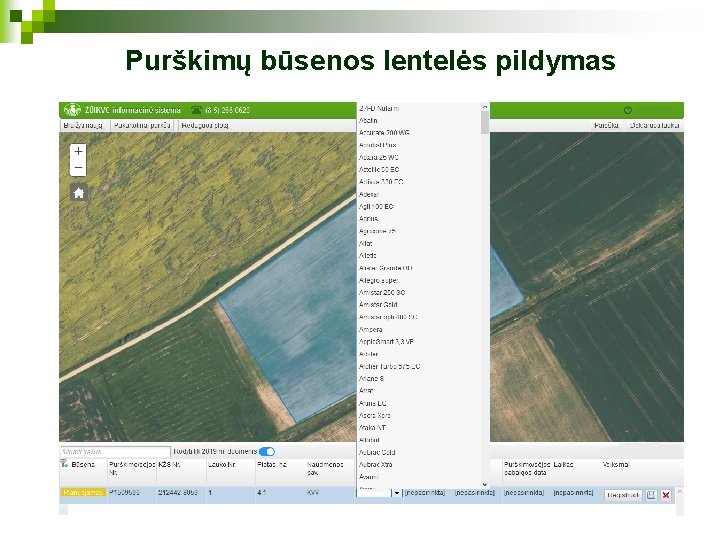Screen dimensions: 720x540
Task: Click the first '[nepasirinkta]' cell after the combo
Action: pos(425,493)
